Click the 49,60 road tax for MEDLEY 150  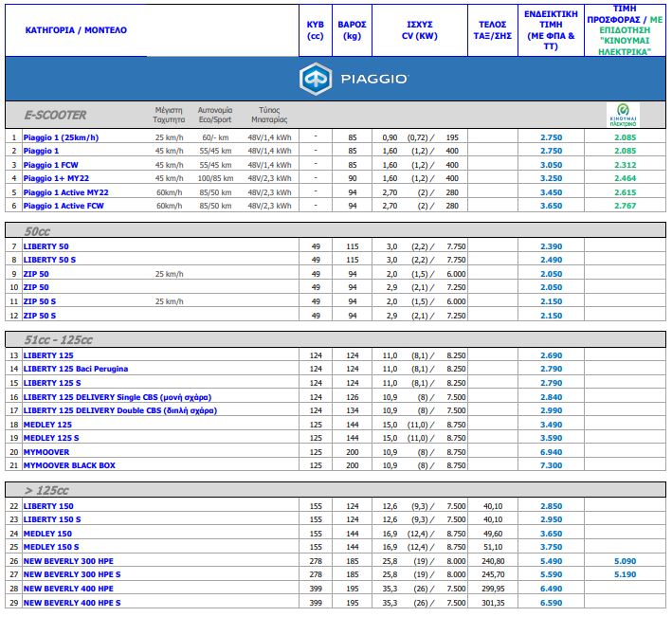(493, 534)
